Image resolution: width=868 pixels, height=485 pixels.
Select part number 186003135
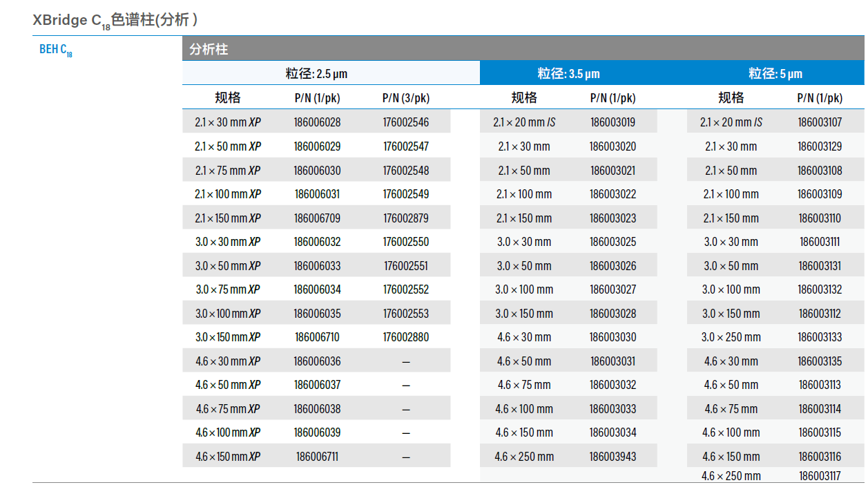820,361
